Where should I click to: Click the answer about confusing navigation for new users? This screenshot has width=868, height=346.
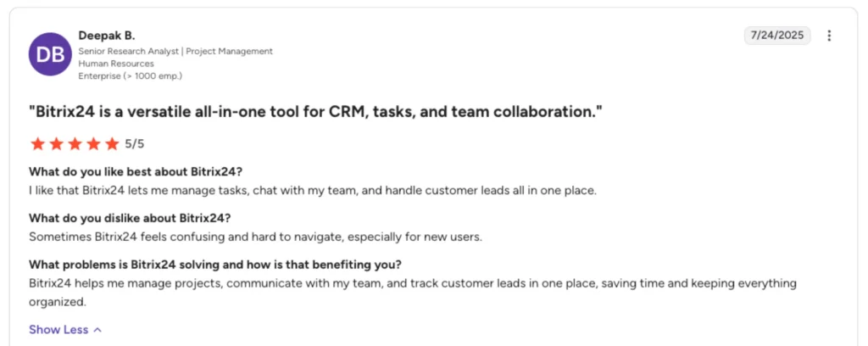pyautogui.click(x=256, y=237)
